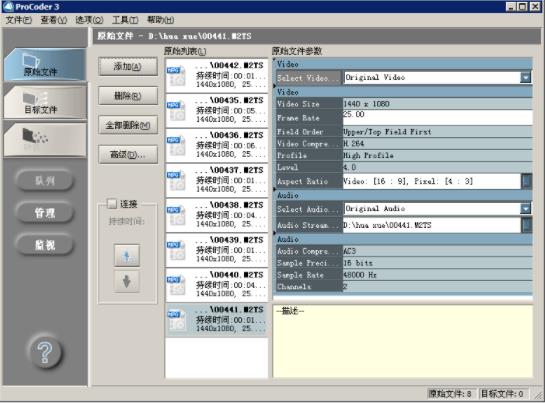Click the 16 bits sample precision value
This screenshot has width=545, height=403.
point(437,263)
